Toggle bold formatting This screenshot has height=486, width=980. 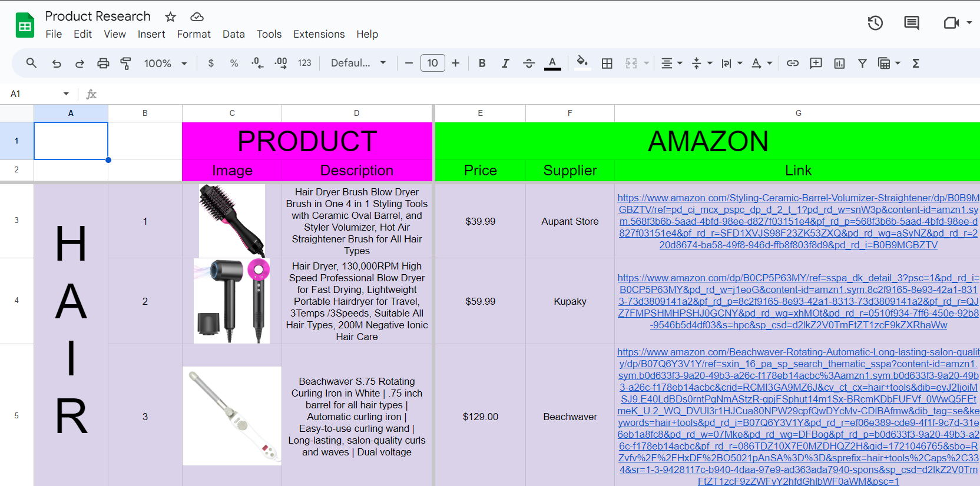tap(482, 64)
